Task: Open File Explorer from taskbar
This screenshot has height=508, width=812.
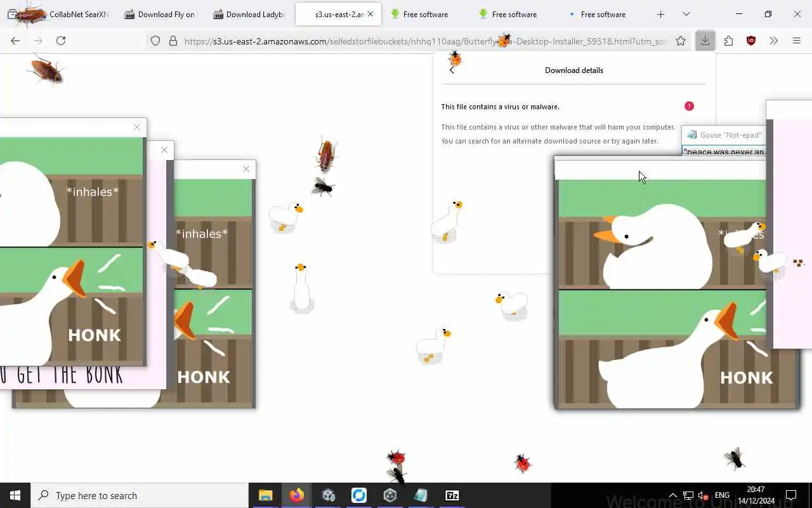Action: coord(265,495)
